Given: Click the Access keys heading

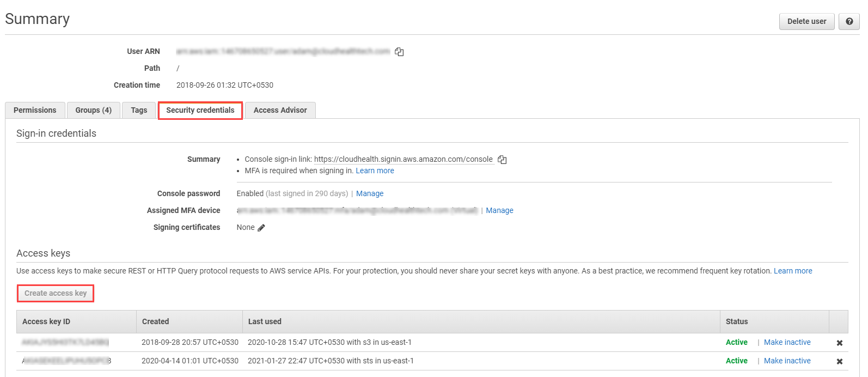Looking at the screenshot, I should click(x=43, y=253).
